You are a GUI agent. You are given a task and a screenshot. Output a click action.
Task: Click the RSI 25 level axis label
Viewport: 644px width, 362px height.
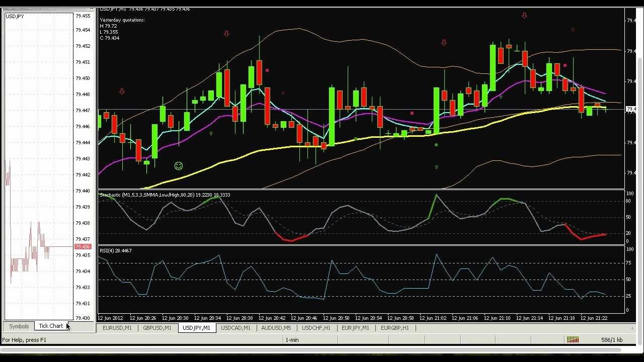pyautogui.click(x=628, y=296)
